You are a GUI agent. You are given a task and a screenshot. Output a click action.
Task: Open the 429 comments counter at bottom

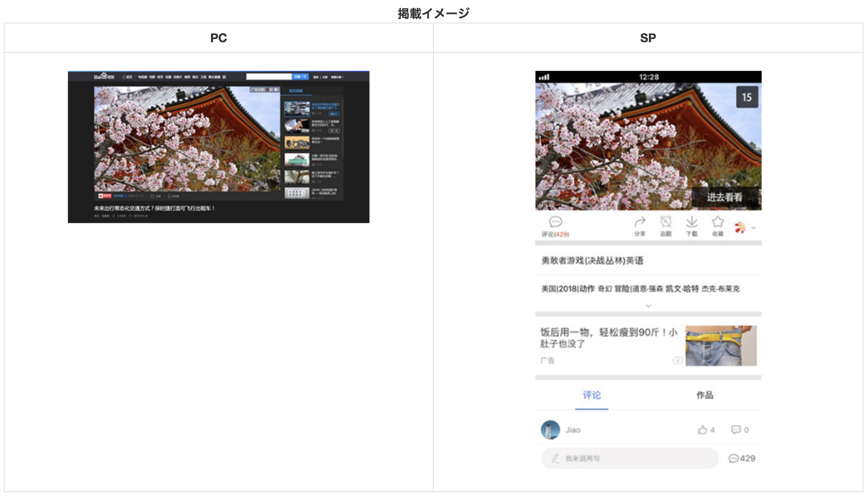pyautogui.click(x=742, y=458)
